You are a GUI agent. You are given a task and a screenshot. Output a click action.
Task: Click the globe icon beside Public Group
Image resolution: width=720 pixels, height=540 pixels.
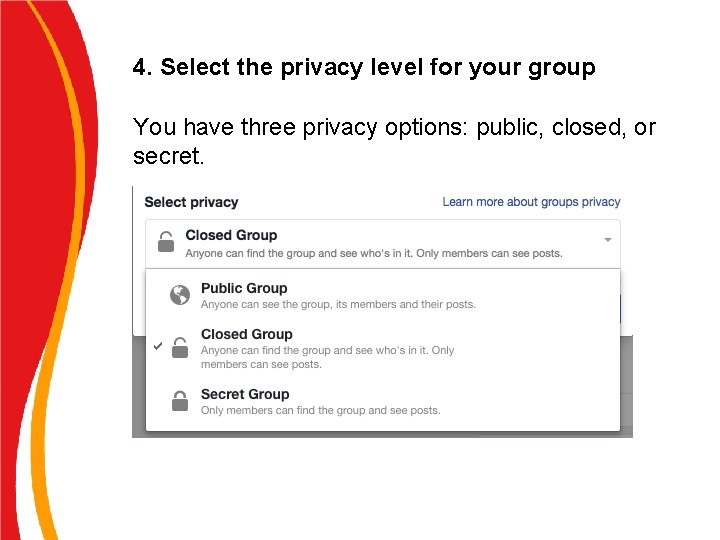point(180,295)
